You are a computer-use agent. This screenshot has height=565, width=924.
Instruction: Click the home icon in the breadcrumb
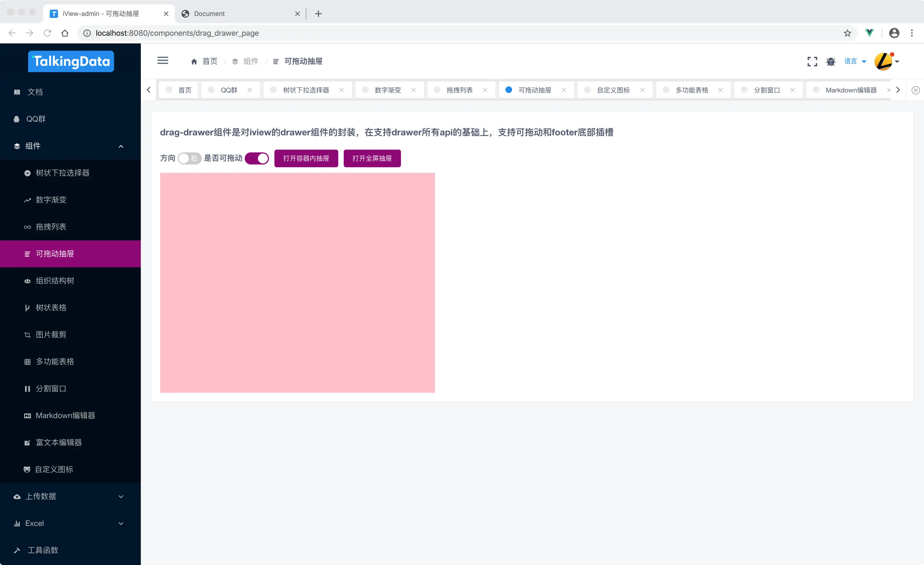[x=194, y=61]
